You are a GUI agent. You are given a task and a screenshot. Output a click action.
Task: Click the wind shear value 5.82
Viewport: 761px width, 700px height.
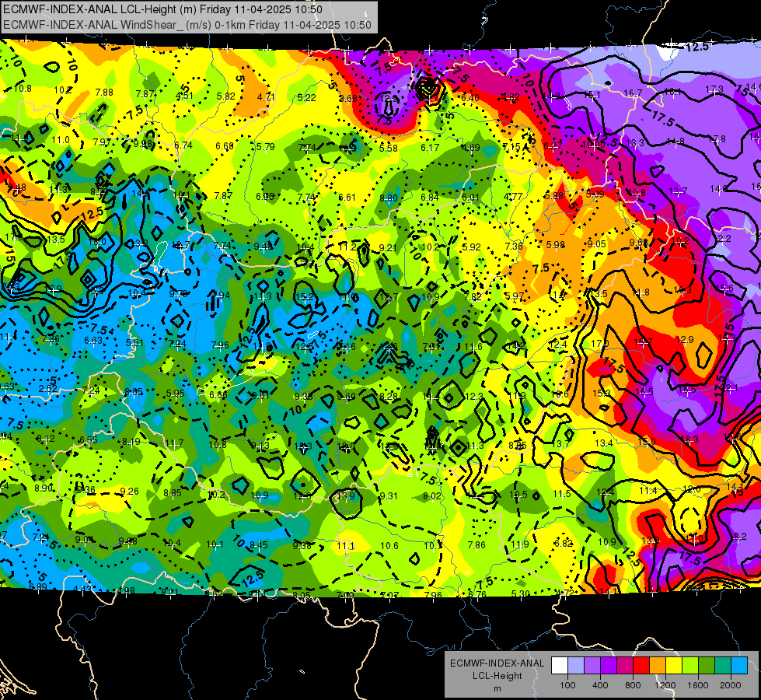point(225,96)
